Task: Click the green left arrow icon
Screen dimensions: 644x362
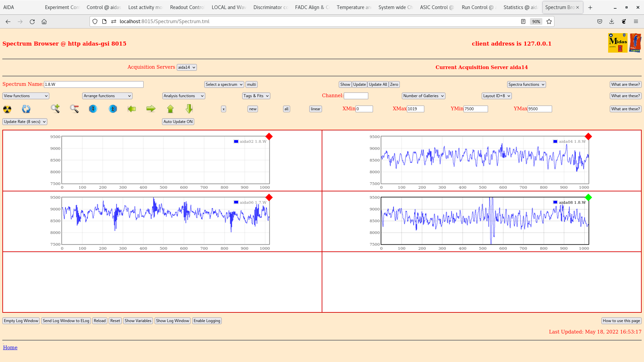Action: coord(132,109)
